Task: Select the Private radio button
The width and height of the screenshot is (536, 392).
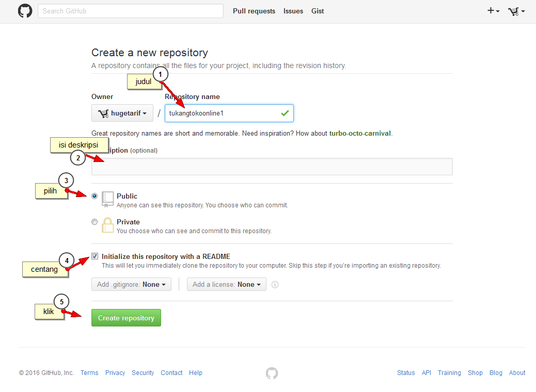Action: point(94,222)
